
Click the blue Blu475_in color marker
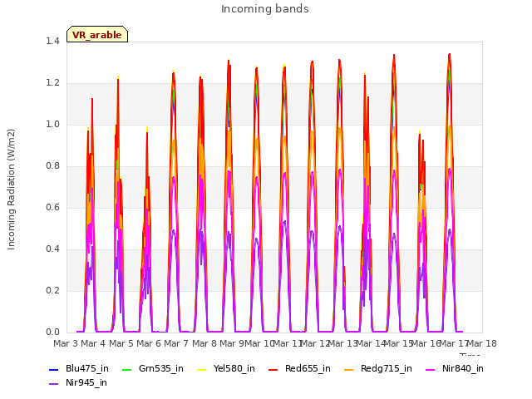coord(53,369)
